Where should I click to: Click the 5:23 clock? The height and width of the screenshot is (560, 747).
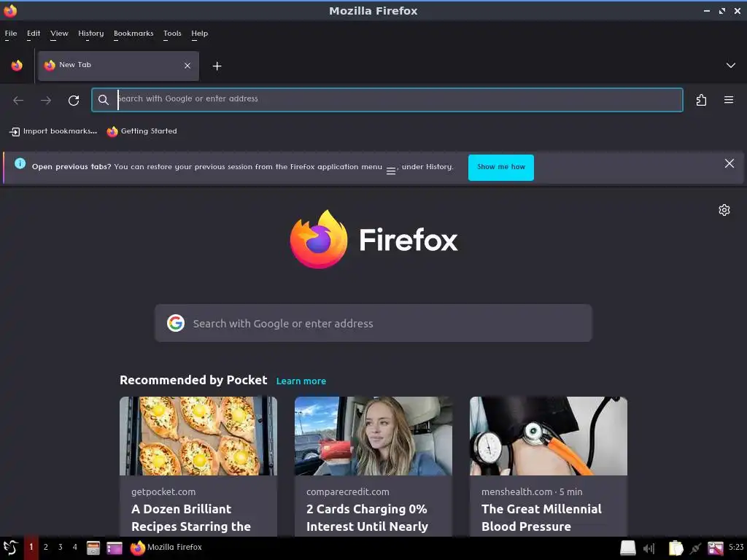pyautogui.click(x=736, y=547)
